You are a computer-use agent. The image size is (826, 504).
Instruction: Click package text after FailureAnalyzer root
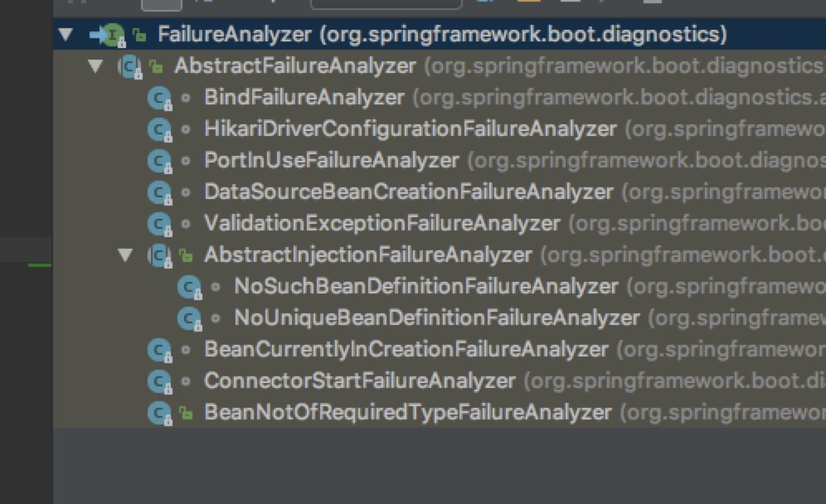(x=523, y=34)
